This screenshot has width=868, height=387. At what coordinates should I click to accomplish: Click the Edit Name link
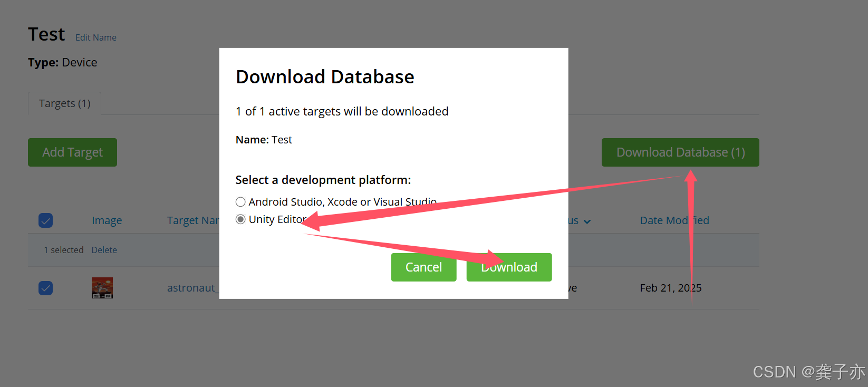coord(96,37)
